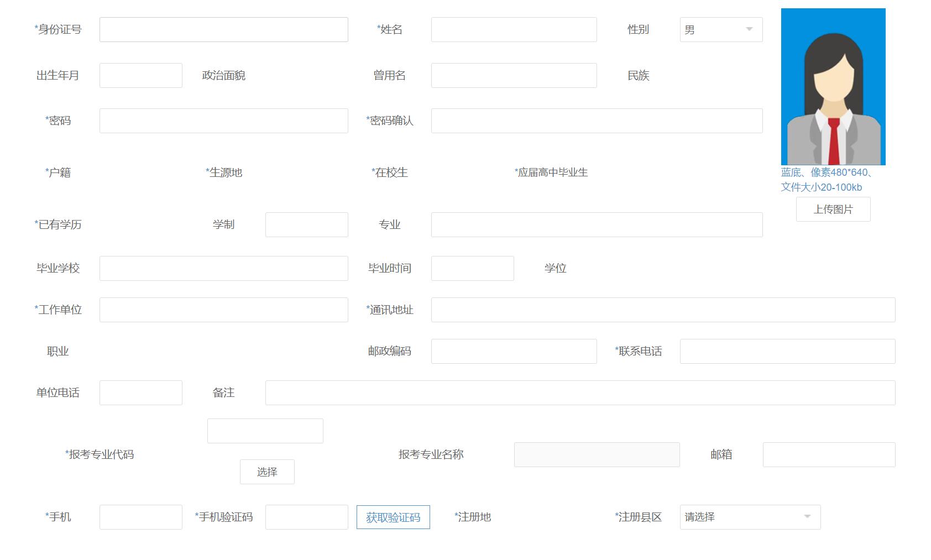Screen dimensions: 931x560
Task: Select the 手机 mobile phone field
Action: coord(140,517)
